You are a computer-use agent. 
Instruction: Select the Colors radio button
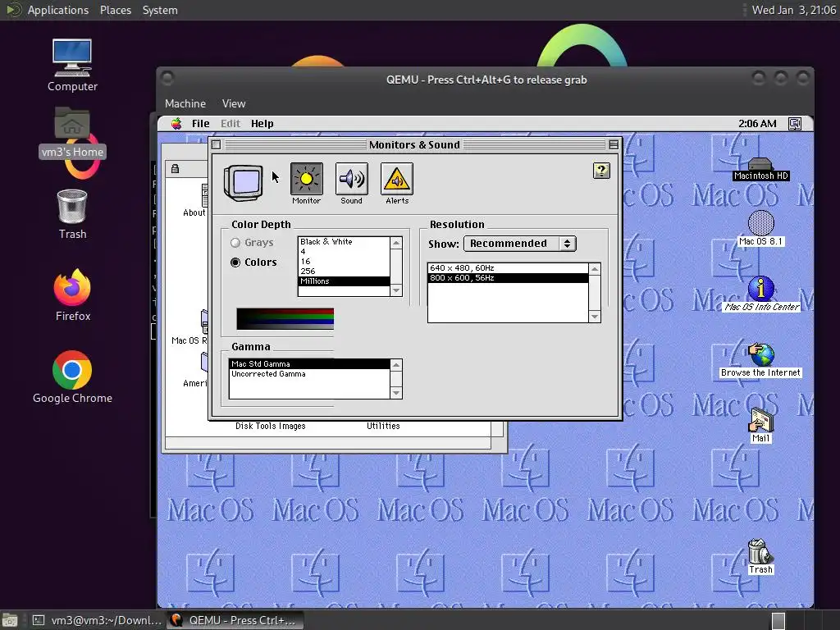(235, 262)
